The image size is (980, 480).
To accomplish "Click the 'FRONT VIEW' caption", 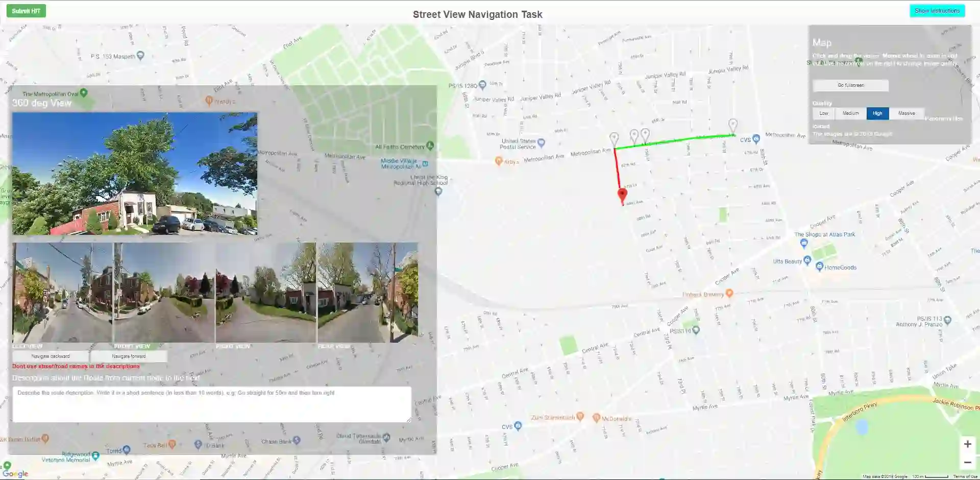I will pyautogui.click(x=132, y=346).
